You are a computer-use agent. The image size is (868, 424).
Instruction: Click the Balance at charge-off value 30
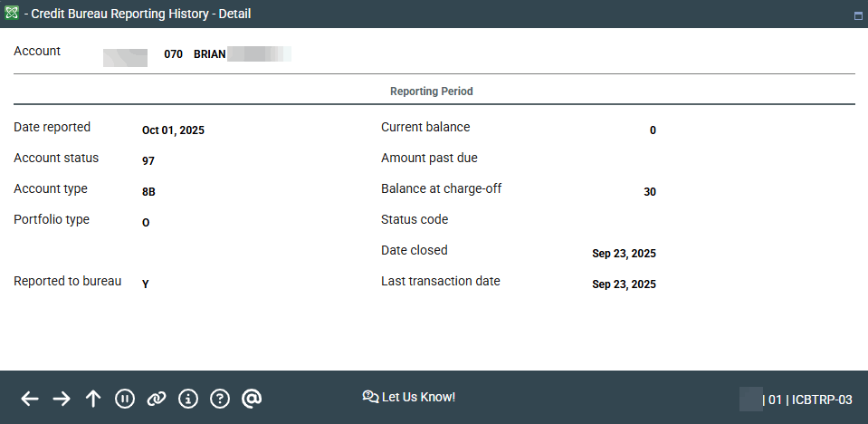pyautogui.click(x=650, y=192)
